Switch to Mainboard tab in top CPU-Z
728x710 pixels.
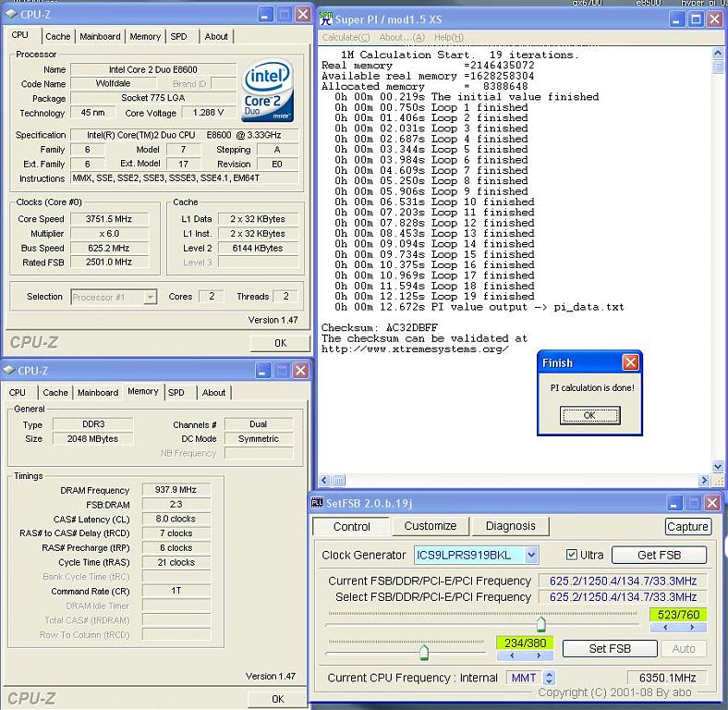[x=100, y=36]
